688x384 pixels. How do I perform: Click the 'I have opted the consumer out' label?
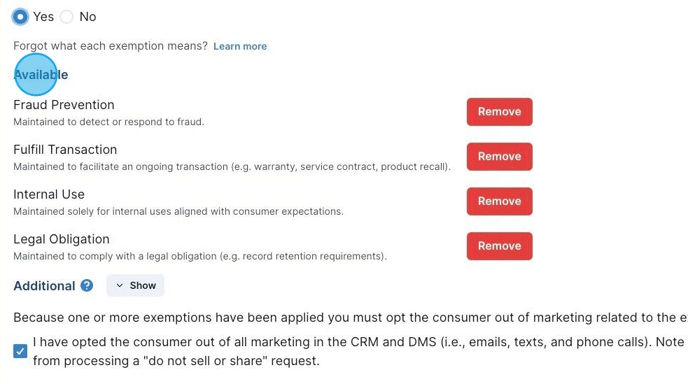(360, 352)
